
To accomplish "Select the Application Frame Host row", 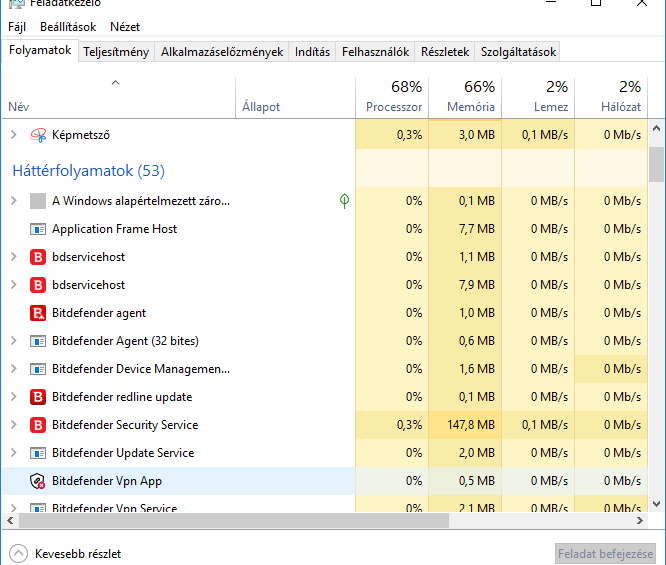I will pyautogui.click(x=325, y=229).
